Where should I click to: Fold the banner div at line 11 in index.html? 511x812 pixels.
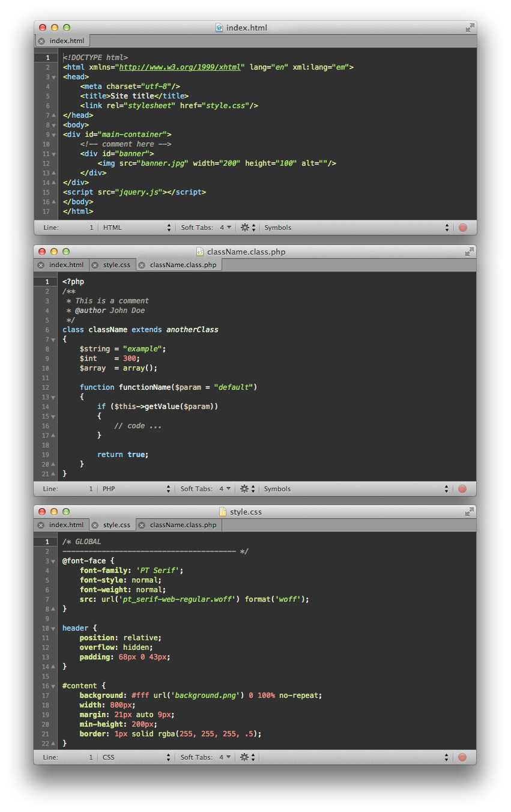(x=54, y=154)
